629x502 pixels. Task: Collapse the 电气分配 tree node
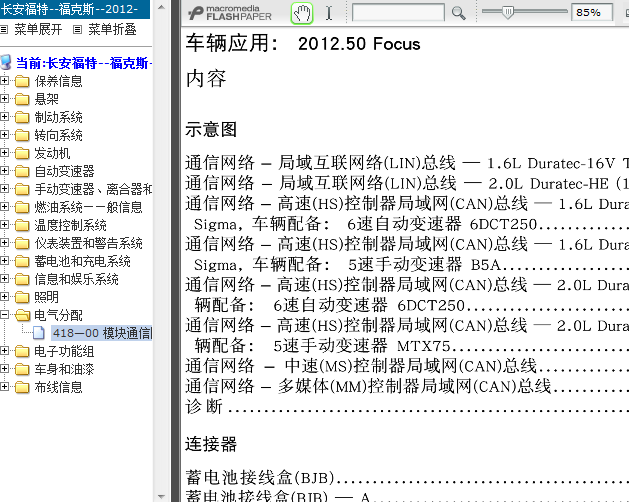(4, 315)
